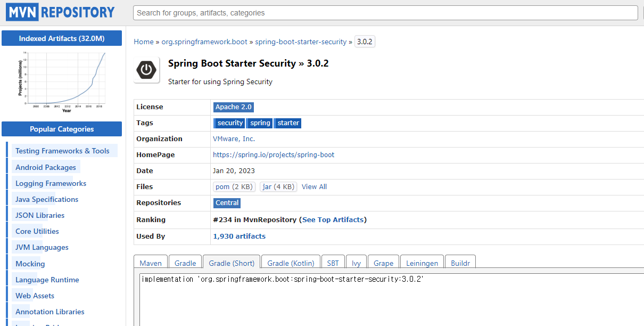The width and height of the screenshot is (644, 326).
Task: Open Language Runtime category
Action: point(47,280)
